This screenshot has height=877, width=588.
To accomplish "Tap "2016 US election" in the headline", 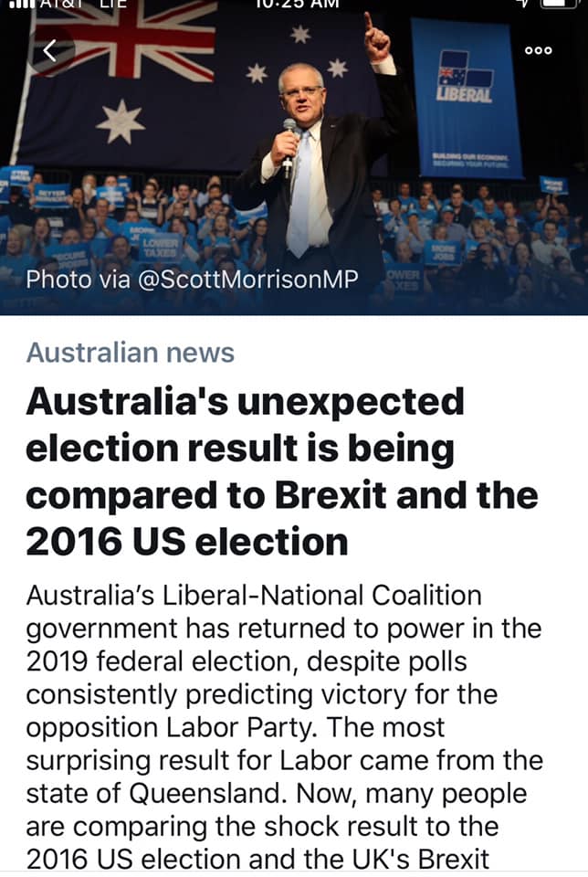I will click(186, 543).
